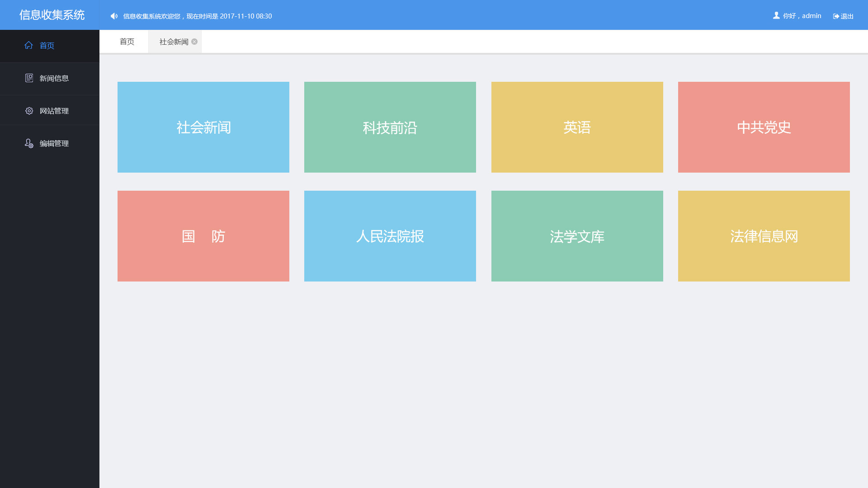Click the 退出 logout link
Image resolution: width=868 pixels, height=488 pixels.
pyautogui.click(x=847, y=16)
